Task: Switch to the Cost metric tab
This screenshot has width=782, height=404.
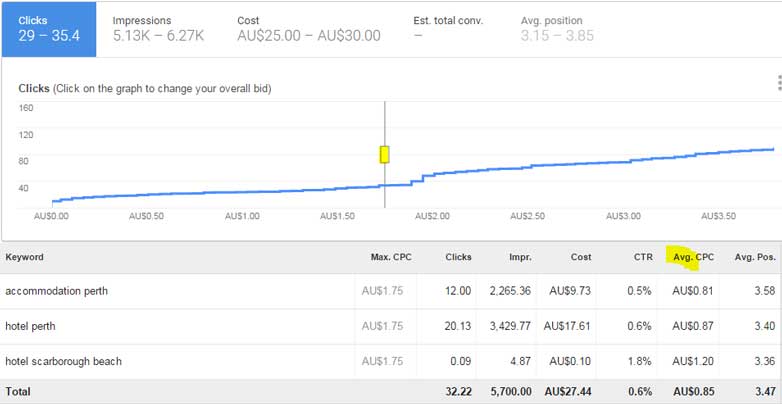Action: coord(309,29)
